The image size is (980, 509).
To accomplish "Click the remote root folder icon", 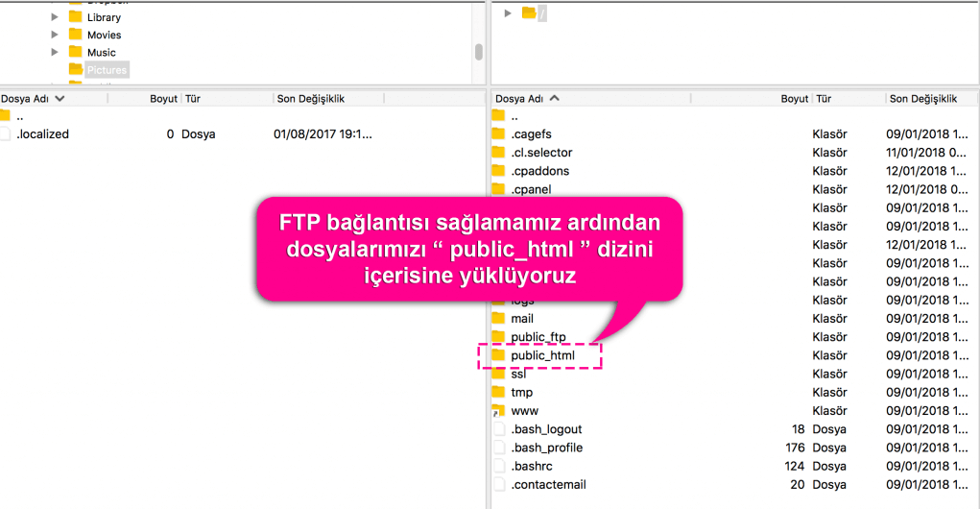I will tap(529, 12).
